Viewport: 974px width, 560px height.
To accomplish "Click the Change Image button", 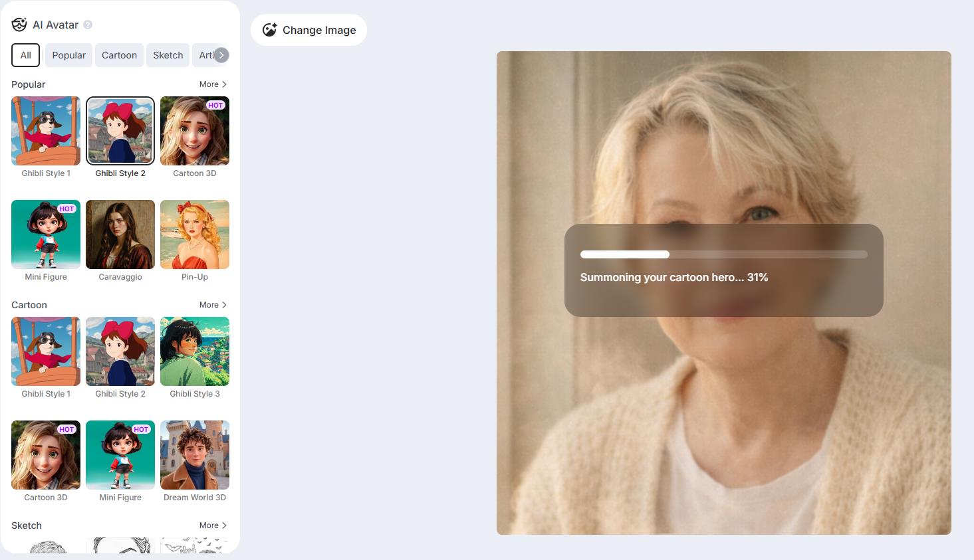I will [308, 30].
